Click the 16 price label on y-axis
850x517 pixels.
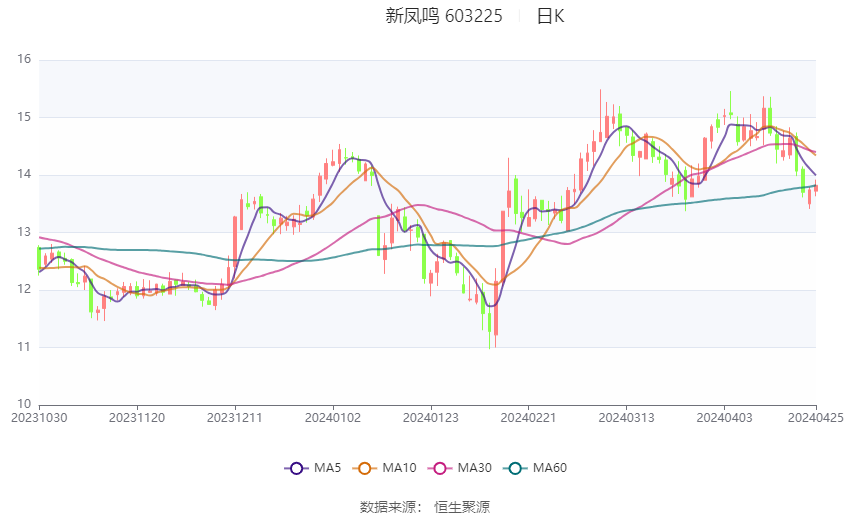click(24, 60)
